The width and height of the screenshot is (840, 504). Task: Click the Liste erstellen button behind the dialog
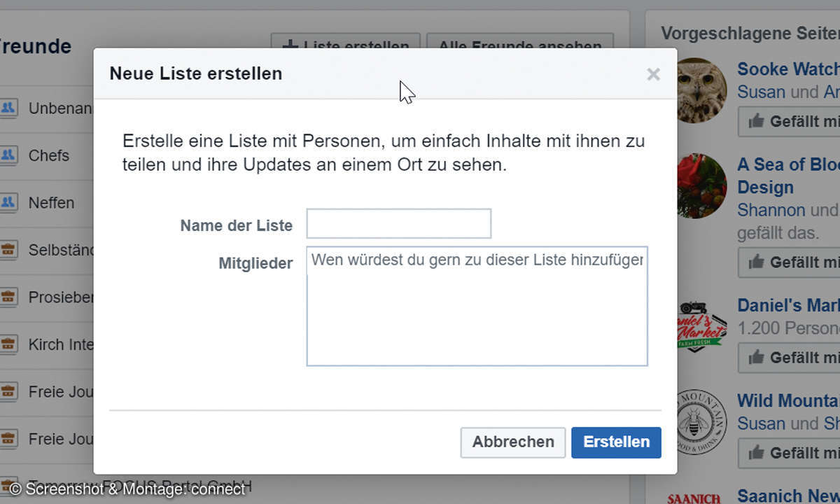pos(346,41)
